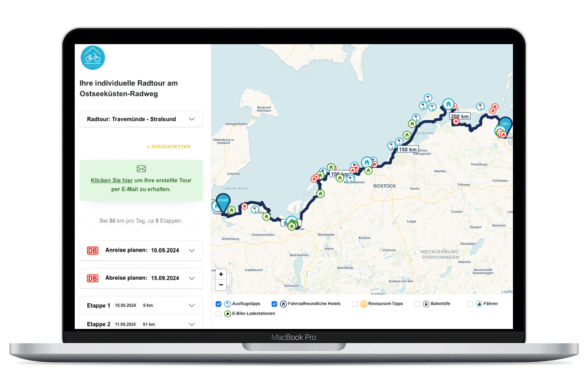Zoom in using the plus map control
The image size is (588, 374).
pyautogui.click(x=221, y=274)
